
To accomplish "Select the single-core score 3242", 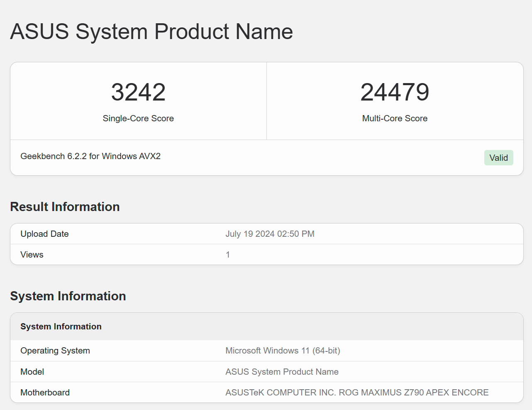I will (x=138, y=92).
